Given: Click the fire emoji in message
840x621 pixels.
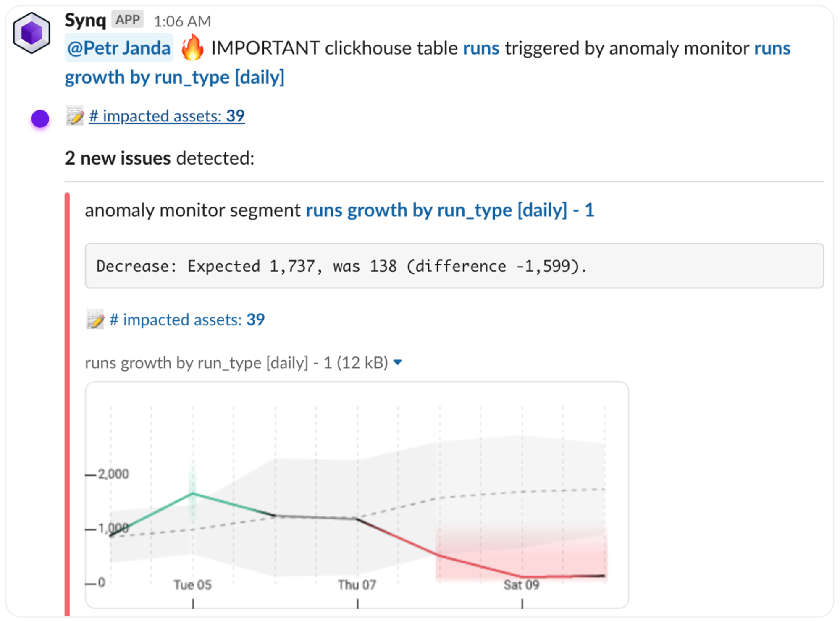Looking at the screenshot, I should click(192, 47).
